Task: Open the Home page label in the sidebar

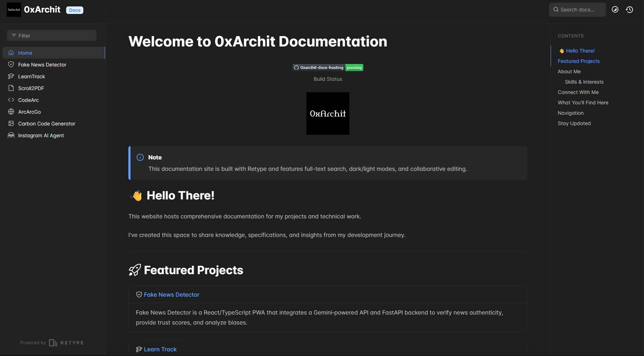Action: (x=25, y=53)
